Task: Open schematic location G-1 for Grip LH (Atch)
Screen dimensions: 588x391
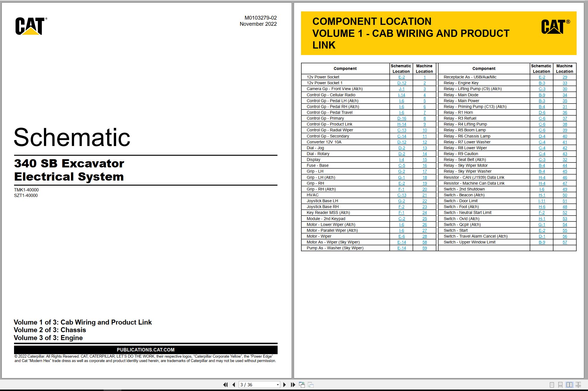Action: [402, 177]
